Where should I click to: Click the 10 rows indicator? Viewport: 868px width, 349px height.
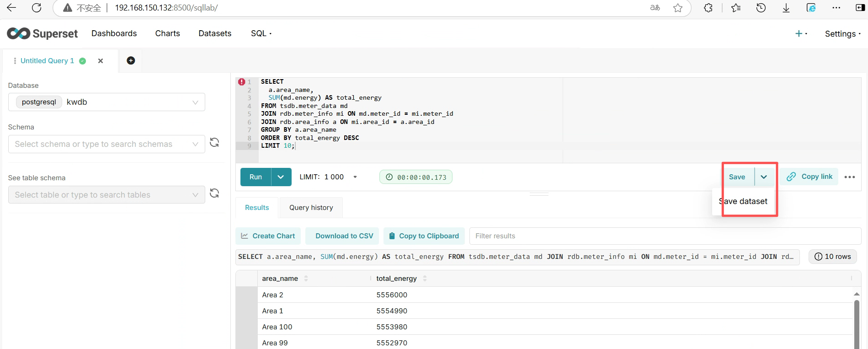pos(833,257)
